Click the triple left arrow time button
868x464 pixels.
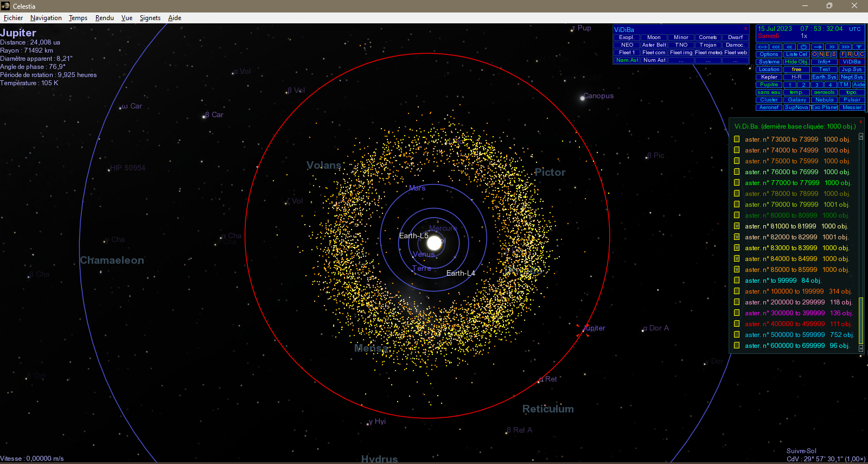pyautogui.click(x=776, y=47)
